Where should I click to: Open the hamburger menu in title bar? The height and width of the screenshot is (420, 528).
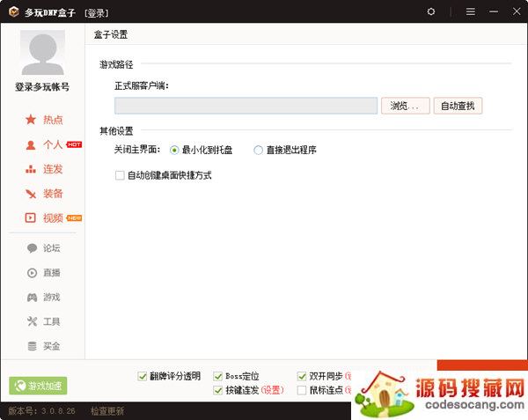471,11
